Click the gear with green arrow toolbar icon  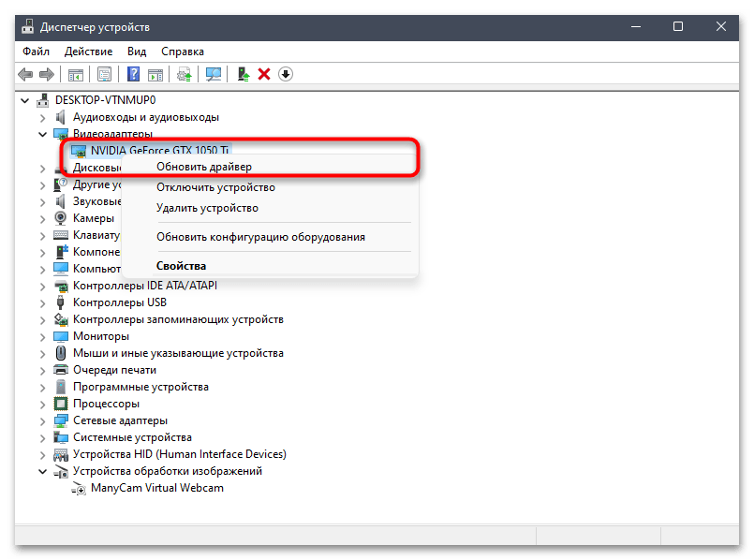pos(185,75)
